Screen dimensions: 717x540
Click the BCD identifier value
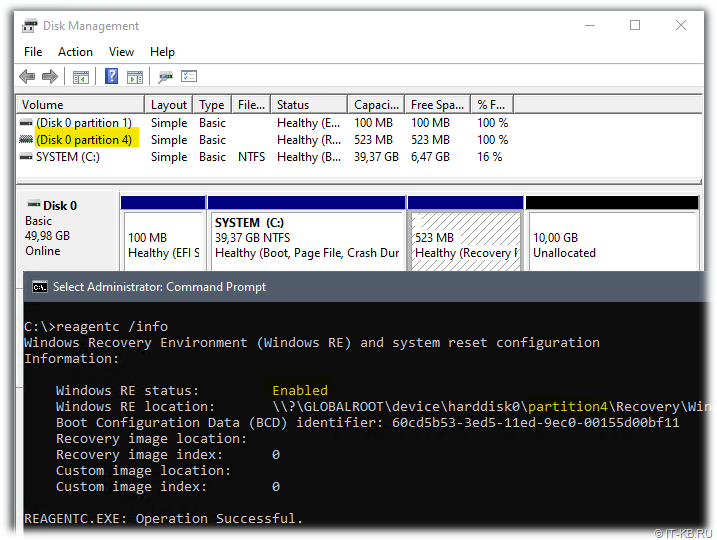click(535, 422)
